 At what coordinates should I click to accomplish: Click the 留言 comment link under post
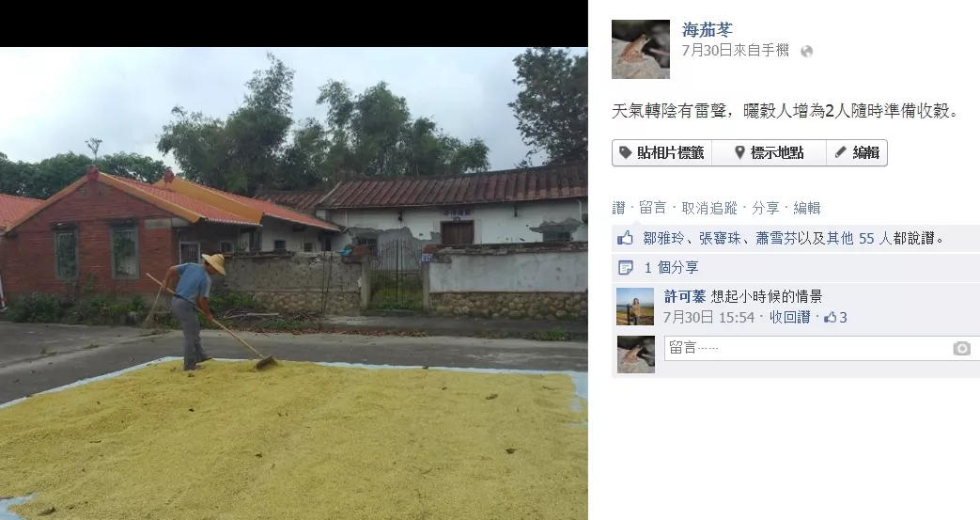tap(652, 208)
